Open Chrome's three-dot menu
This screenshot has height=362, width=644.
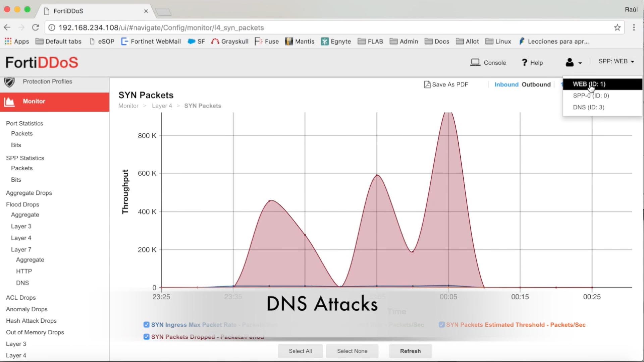[x=634, y=28]
